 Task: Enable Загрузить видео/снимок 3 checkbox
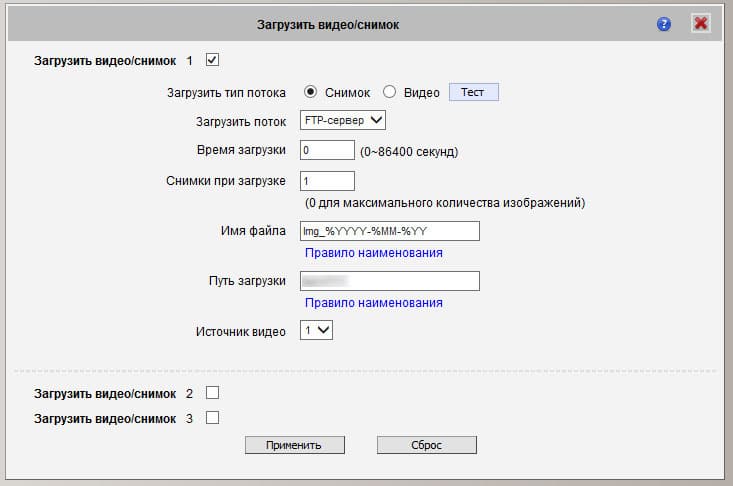point(212,419)
